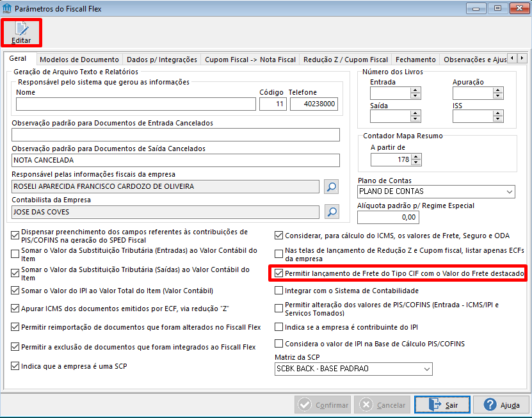The height and width of the screenshot is (418, 532).
Task: Click Observação padrão Entrada Cancelados field
Action: click(175, 134)
